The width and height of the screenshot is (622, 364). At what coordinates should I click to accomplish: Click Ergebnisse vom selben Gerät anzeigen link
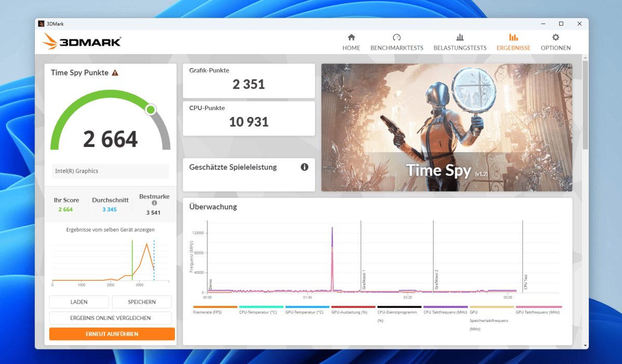(110, 230)
